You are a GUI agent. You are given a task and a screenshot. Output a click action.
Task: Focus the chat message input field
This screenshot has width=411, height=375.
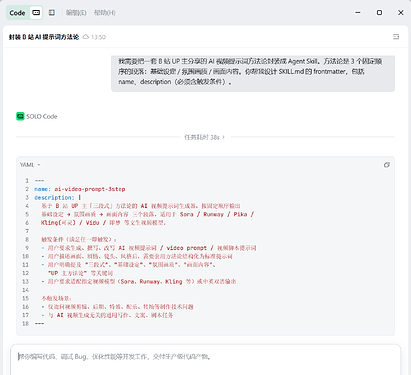205,360
